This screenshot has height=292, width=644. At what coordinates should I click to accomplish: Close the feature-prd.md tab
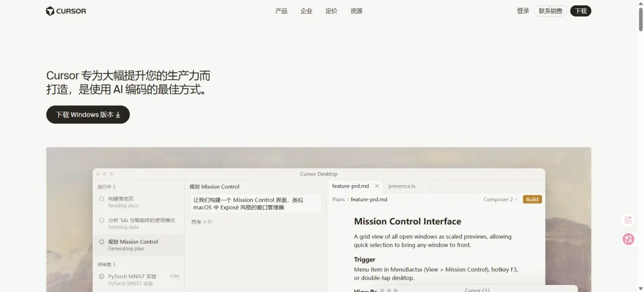click(377, 186)
